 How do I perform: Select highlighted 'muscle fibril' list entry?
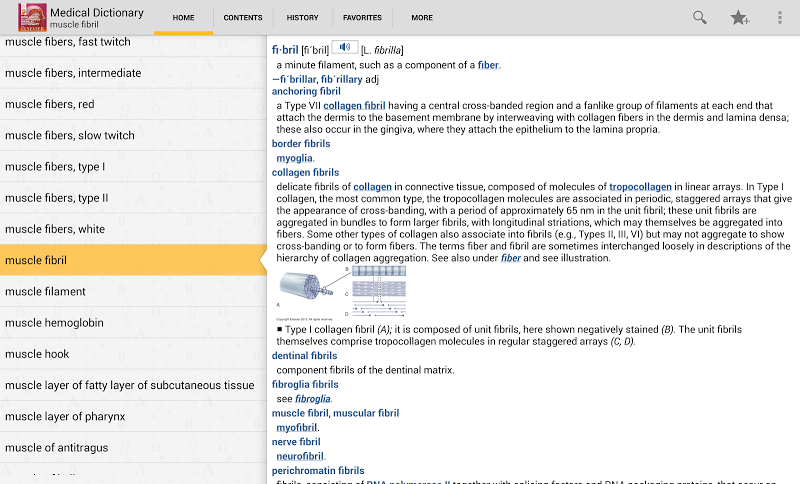[133, 260]
